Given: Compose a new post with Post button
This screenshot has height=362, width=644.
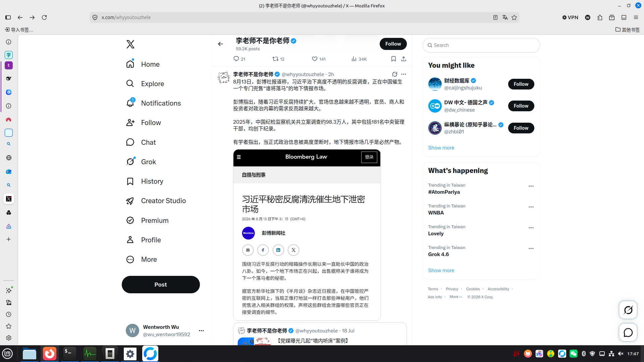Looking at the screenshot, I should pos(161,285).
